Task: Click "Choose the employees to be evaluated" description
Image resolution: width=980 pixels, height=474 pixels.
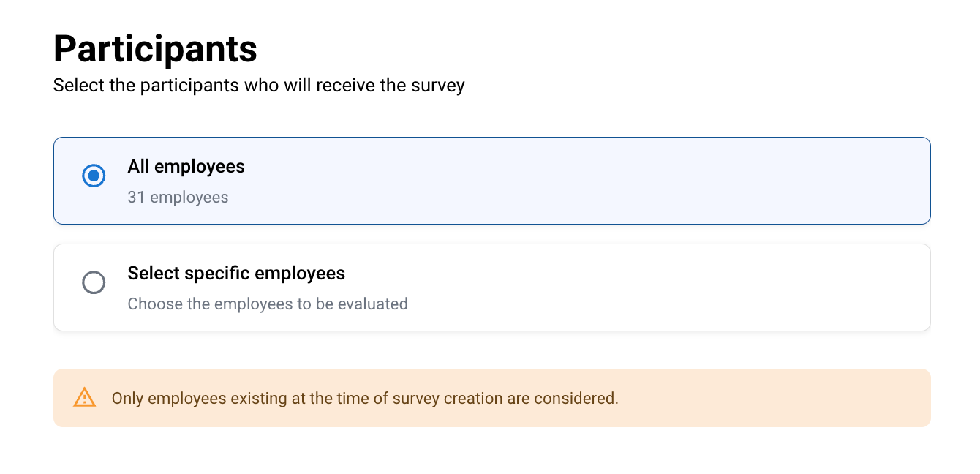Action: pos(268,304)
